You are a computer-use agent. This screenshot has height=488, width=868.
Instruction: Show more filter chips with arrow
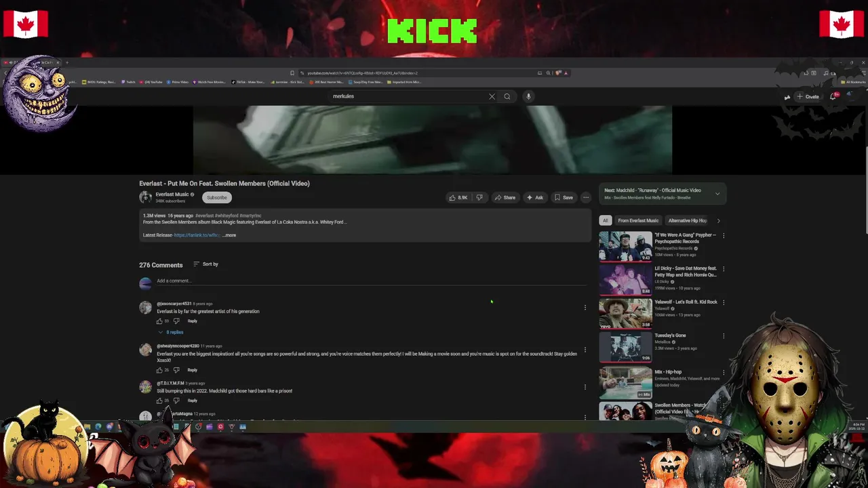(718, 220)
